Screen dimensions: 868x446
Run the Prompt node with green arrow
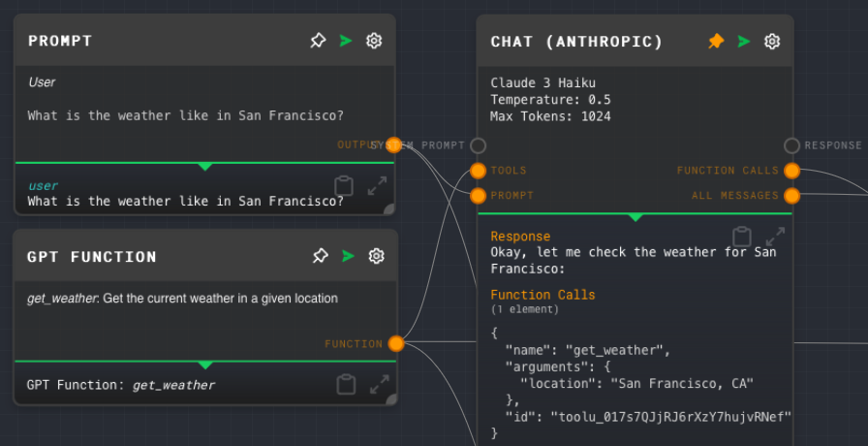point(346,41)
